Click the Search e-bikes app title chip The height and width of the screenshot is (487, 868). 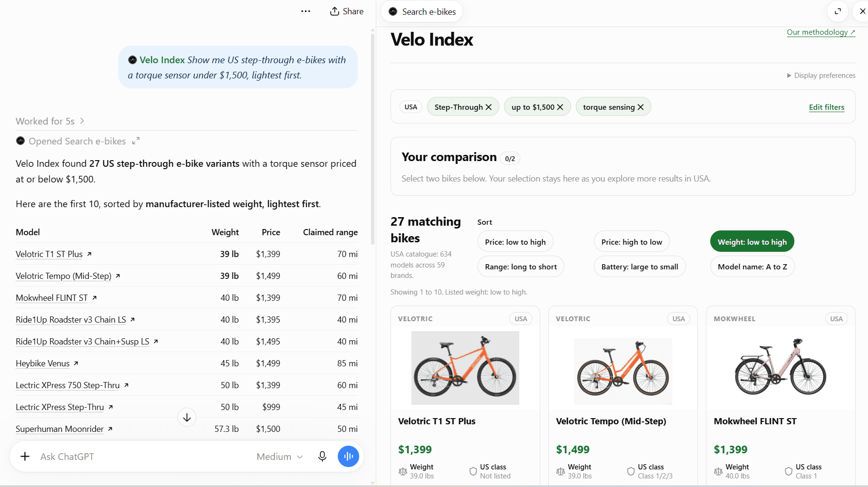point(422,11)
